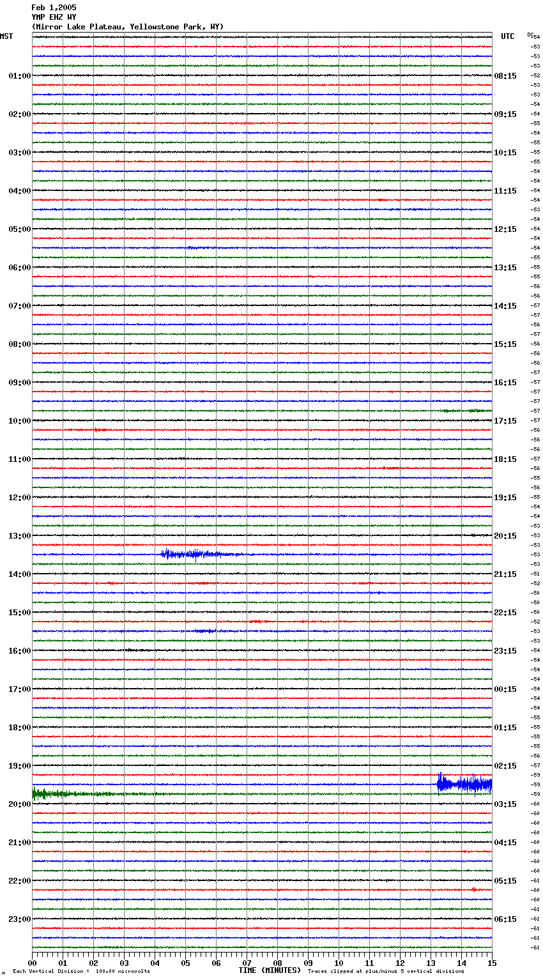Select the 12:00 MST time label
This screenshot has width=543, height=980.
(20, 498)
